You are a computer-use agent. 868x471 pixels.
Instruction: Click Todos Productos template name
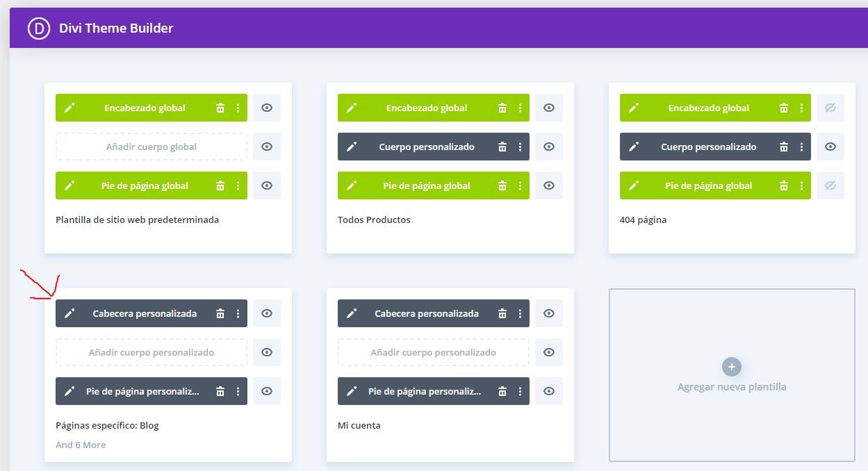(x=374, y=220)
